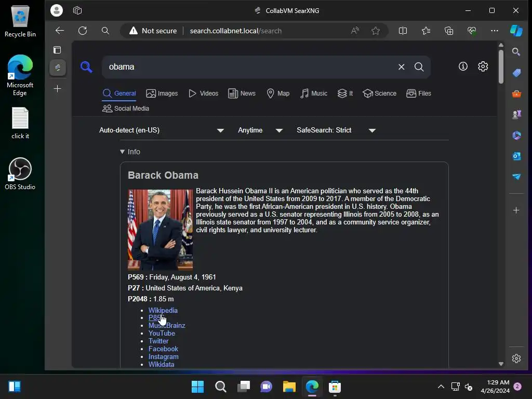The width and height of the screenshot is (532, 399).
Task: Open the language Auto-detect (en-US) dropdown
Action: pyautogui.click(x=162, y=130)
